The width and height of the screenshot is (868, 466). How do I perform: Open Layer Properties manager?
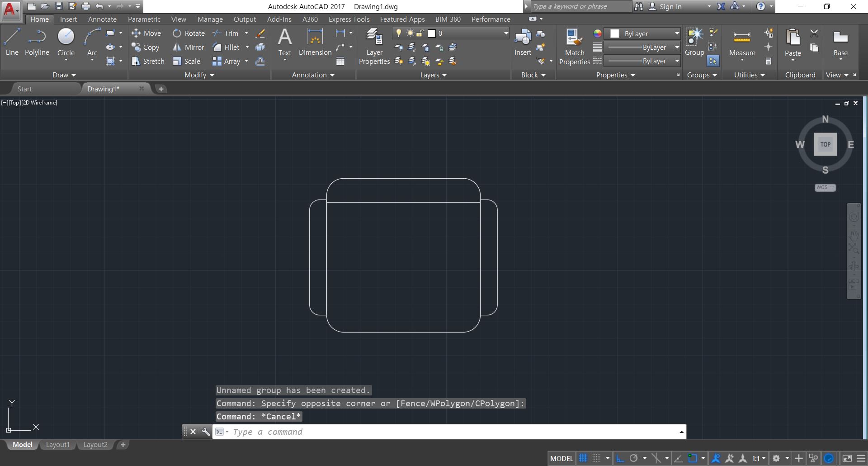[x=374, y=47]
